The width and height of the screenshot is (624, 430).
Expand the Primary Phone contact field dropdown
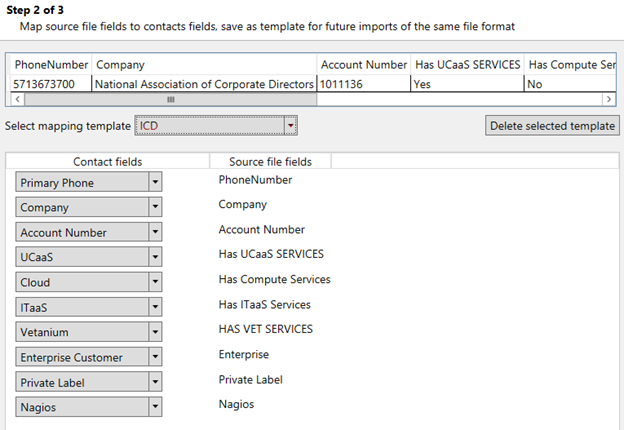click(x=154, y=183)
